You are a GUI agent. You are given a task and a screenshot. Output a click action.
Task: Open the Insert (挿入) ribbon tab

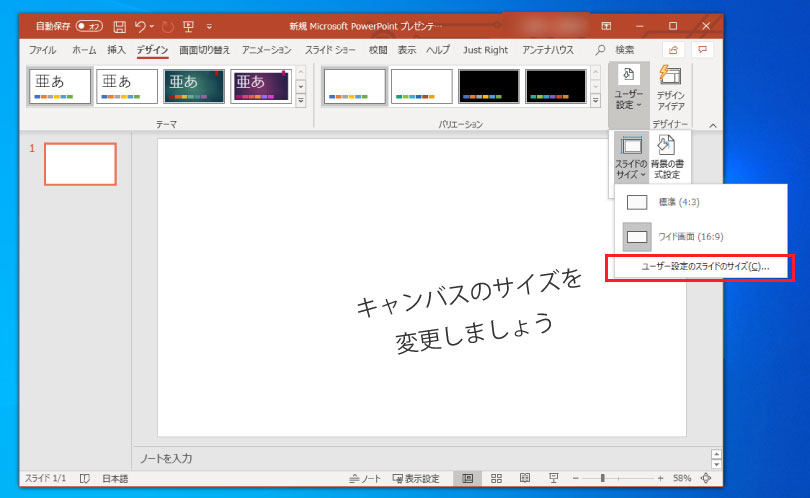click(x=116, y=50)
